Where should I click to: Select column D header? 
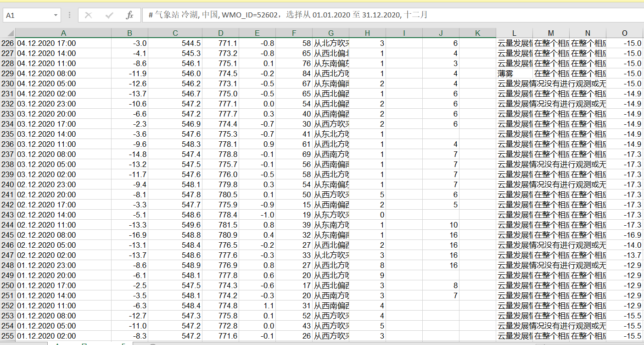coord(221,33)
